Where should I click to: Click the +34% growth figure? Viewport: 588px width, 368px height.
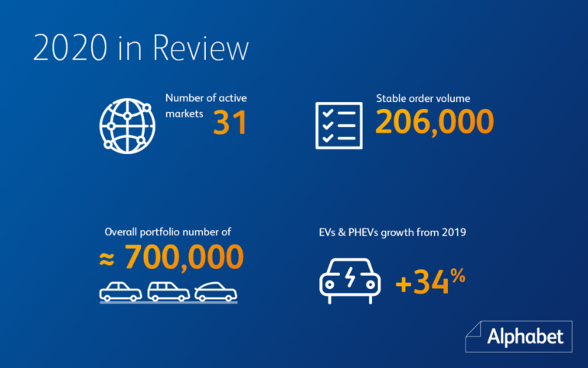(430, 282)
